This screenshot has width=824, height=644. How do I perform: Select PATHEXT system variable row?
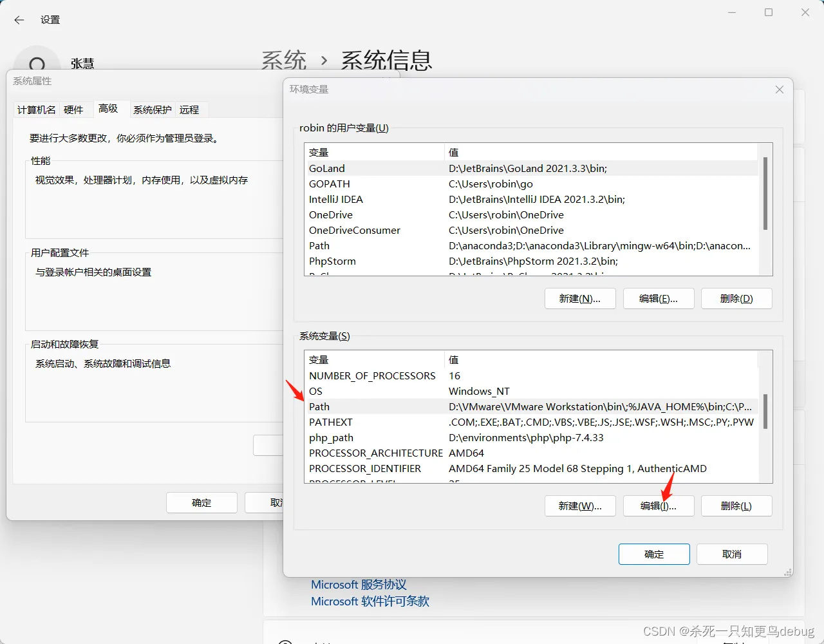click(x=532, y=422)
